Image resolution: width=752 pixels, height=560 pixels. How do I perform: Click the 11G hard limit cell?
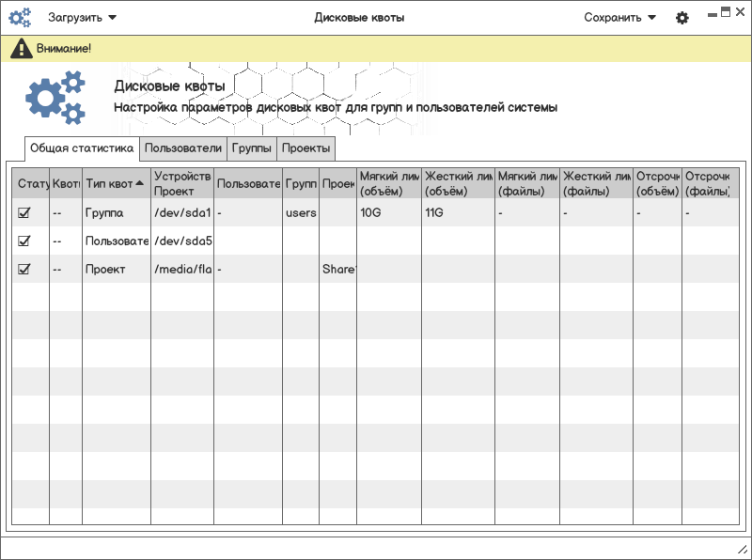pos(458,212)
